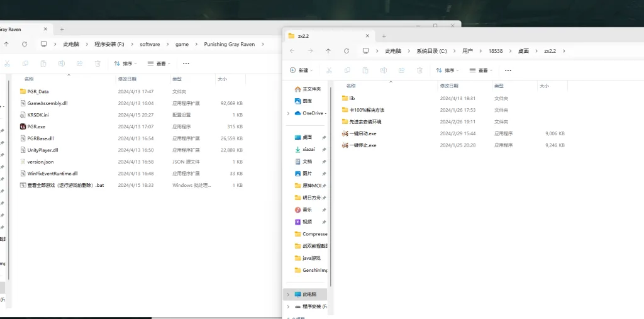
Task: Expand chevron after zx2.2 in address bar
Action: coord(564,51)
